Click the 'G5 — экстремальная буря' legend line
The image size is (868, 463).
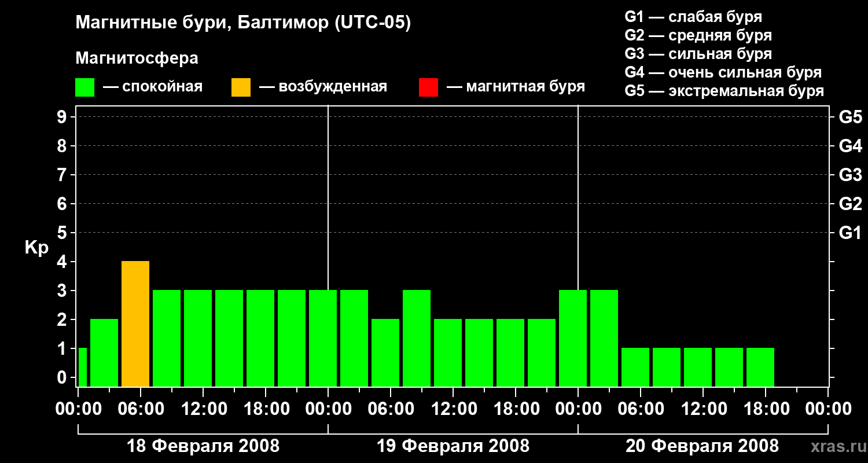tap(724, 91)
